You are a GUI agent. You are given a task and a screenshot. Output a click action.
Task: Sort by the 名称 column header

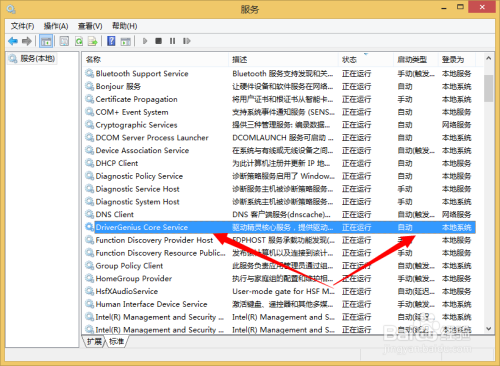155,59
